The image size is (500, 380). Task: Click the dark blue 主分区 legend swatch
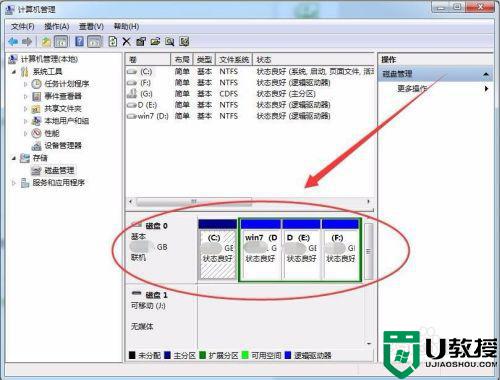tap(167, 355)
